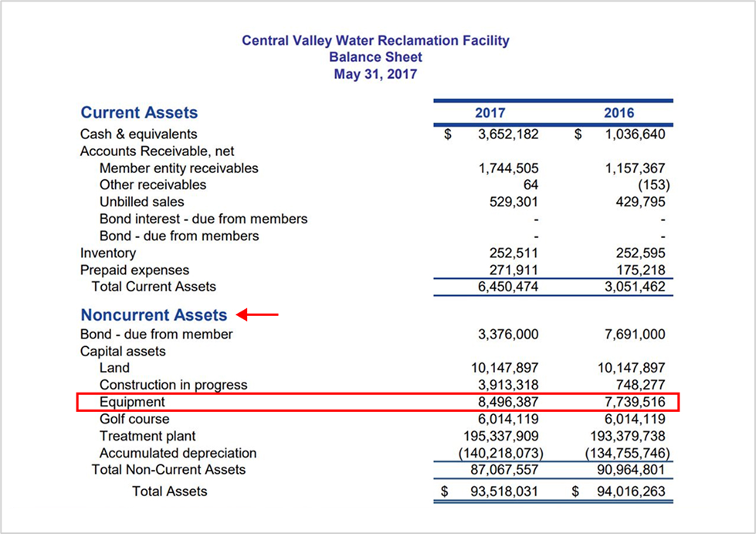Click the Current Assets section heading
Viewport: 756px width, 534px height.
pyautogui.click(x=139, y=113)
